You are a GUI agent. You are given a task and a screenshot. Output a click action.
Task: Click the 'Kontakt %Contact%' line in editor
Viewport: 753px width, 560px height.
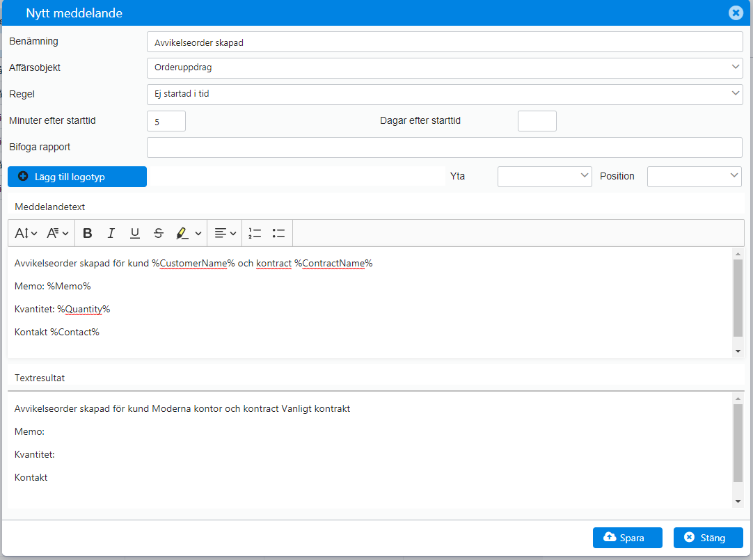pos(56,332)
